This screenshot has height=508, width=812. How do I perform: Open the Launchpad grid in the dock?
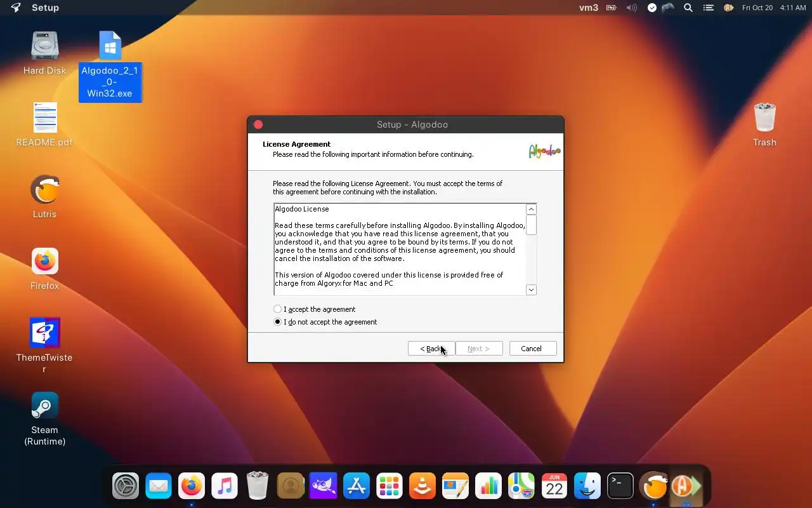pos(390,487)
